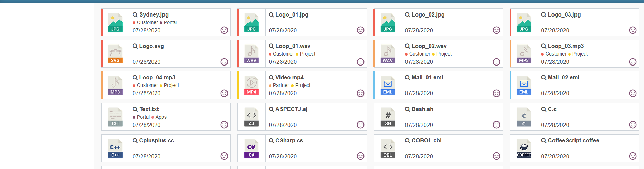Select the Customer tag on Loop_03.mp3
The width and height of the screenshot is (644, 169).
556,54
